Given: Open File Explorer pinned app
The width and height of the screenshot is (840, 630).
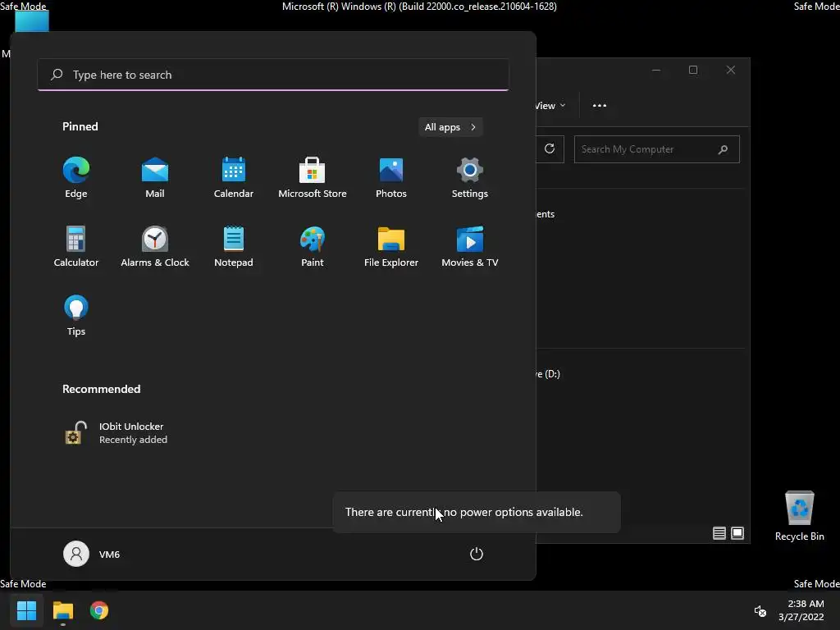Looking at the screenshot, I should pos(391,247).
